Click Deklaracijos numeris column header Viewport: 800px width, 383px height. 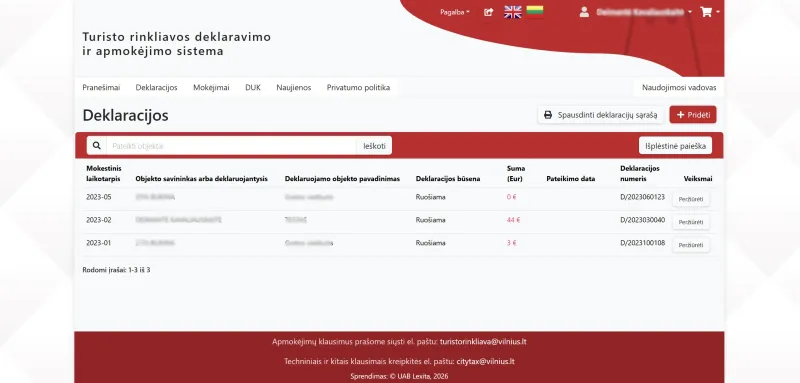(640, 173)
